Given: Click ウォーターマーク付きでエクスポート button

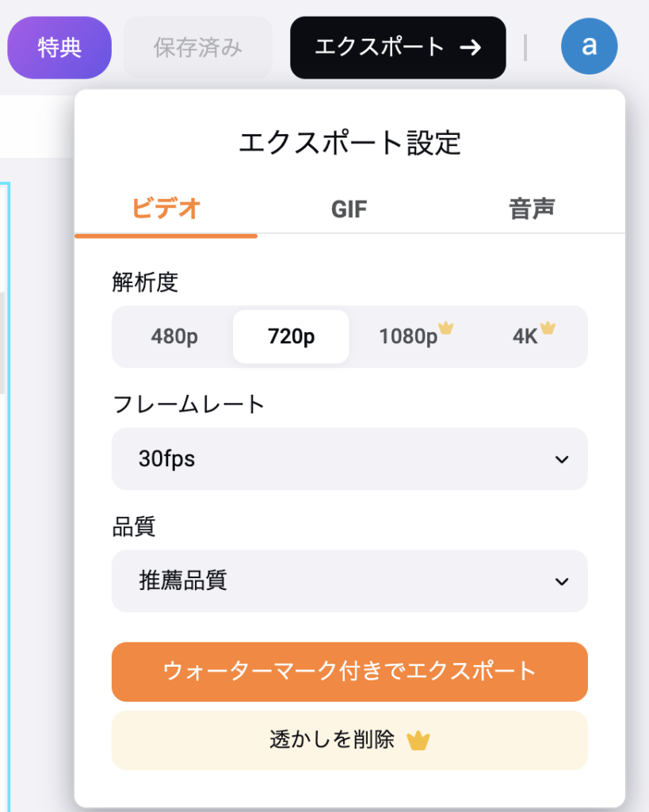Looking at the screenshot, I should click(x=349, y=672).
